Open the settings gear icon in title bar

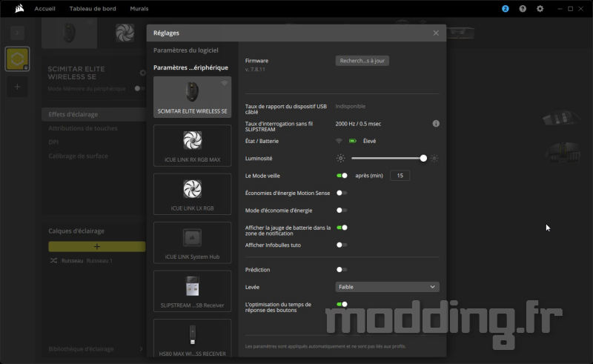click(540, 9)
